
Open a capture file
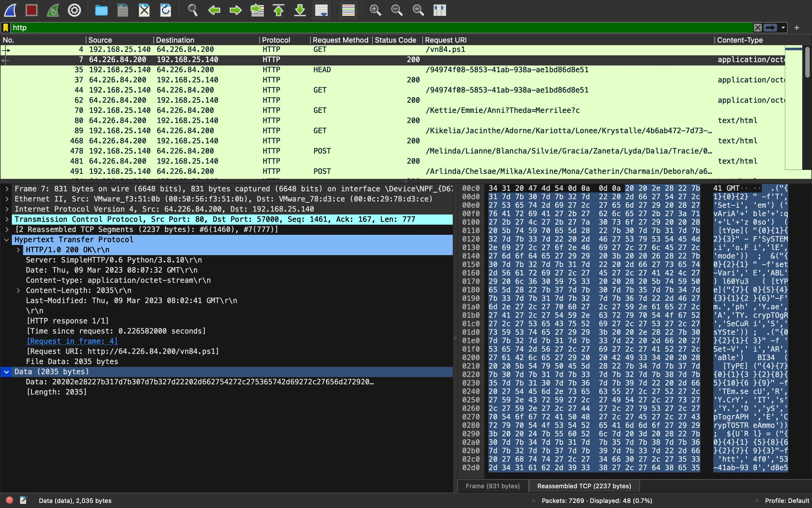101,10
